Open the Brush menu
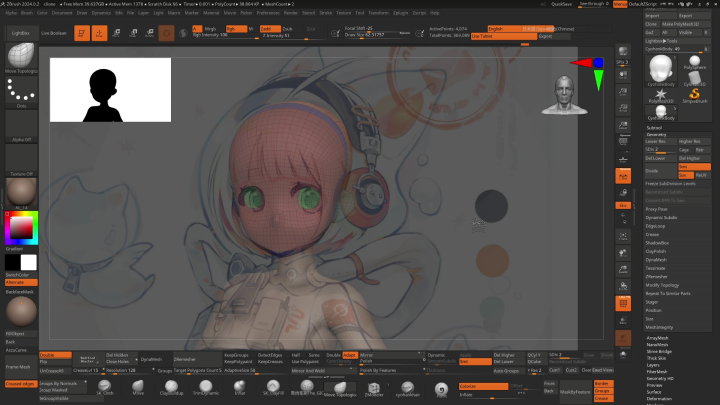Image resolution: width=720 pixels, height=405 pixels. tap(28, 13)
